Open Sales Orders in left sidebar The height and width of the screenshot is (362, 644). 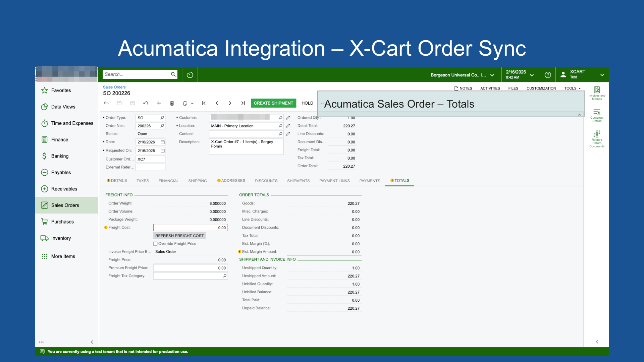click(65, 205)
